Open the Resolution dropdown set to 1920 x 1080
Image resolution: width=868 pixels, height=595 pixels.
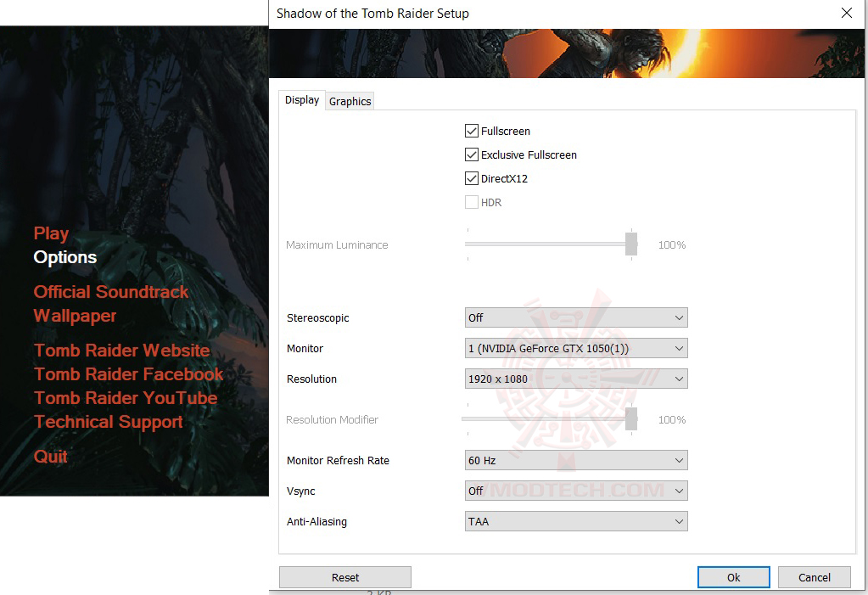point(576,379)
